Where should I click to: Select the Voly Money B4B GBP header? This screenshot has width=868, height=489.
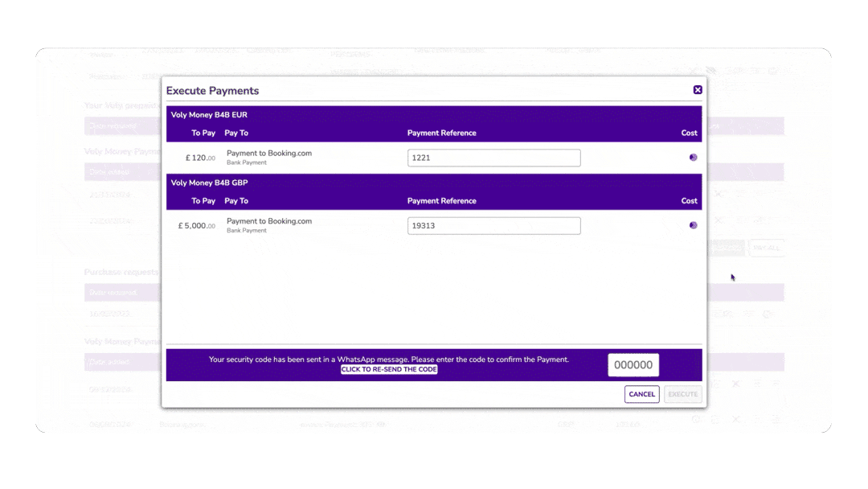(209, 183)
